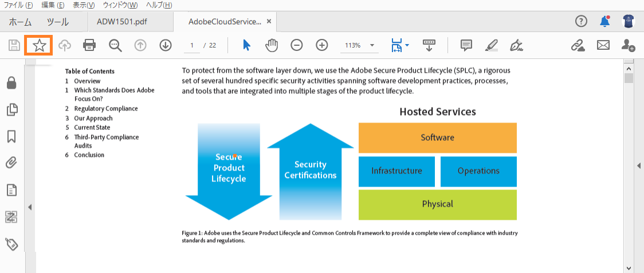Select the highlight text tool

pos(491,45)
